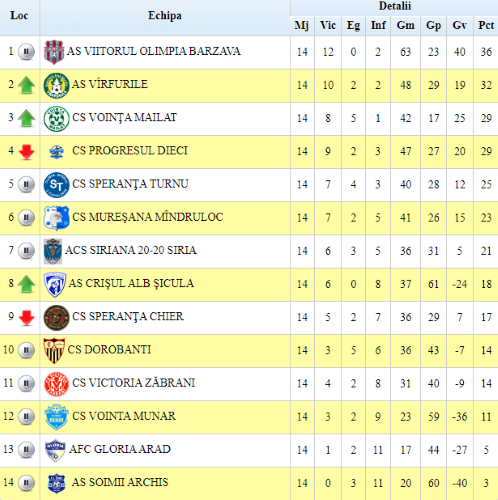Open ACS Siriana 20-20 Siria team link
Image resolution: width=498 pixels, height=500 pixels.
[x=131, y=250]
